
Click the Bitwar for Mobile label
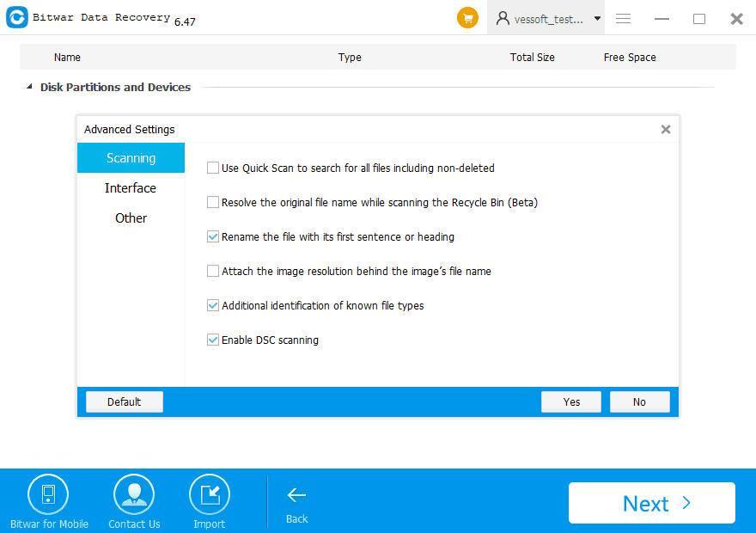pyautogui.click(x=49, y=524)
